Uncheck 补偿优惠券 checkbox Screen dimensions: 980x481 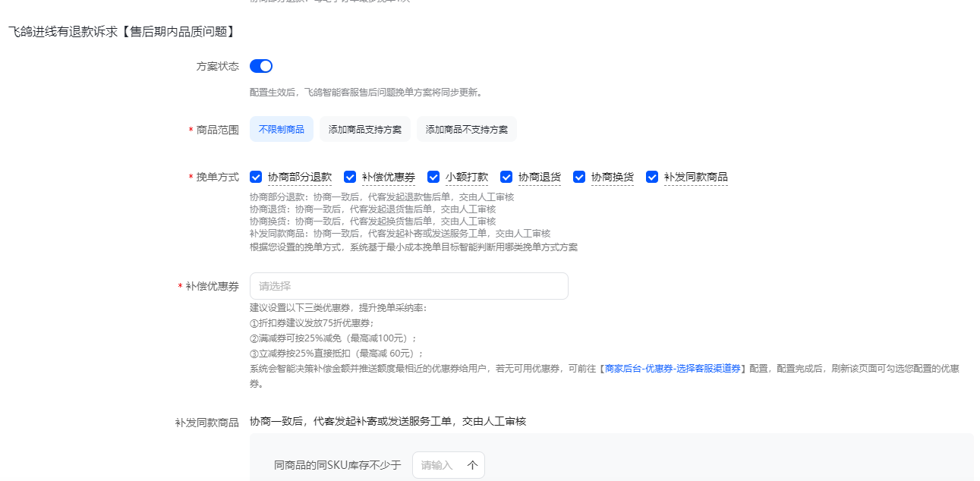(350, 177)
